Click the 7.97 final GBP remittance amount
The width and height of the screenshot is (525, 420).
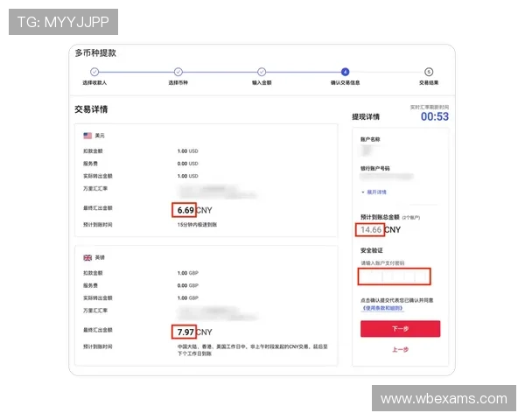185,332
